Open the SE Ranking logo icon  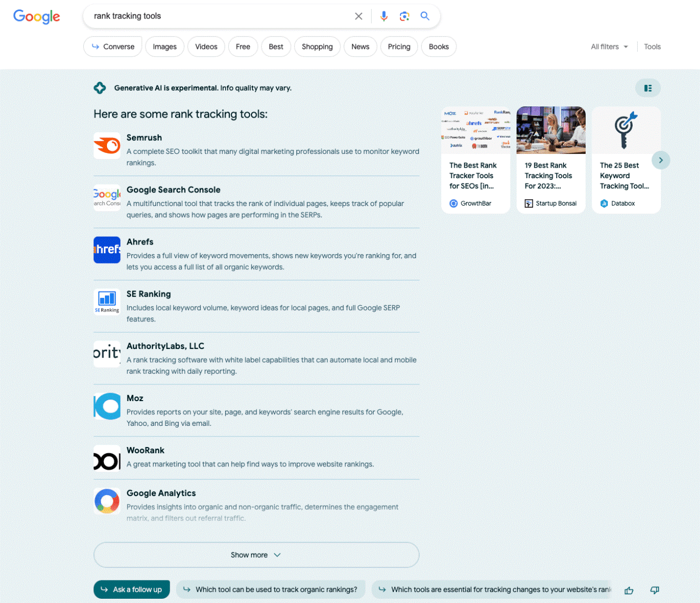point(107,302)
